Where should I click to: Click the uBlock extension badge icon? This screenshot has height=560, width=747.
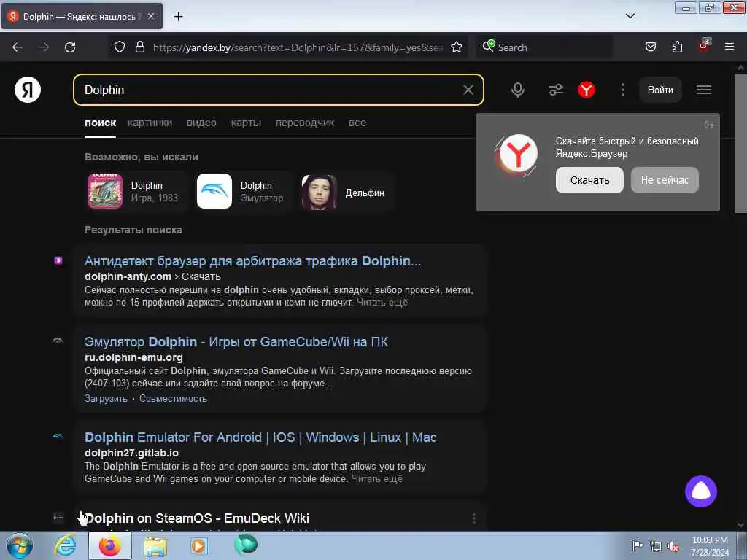704,46
